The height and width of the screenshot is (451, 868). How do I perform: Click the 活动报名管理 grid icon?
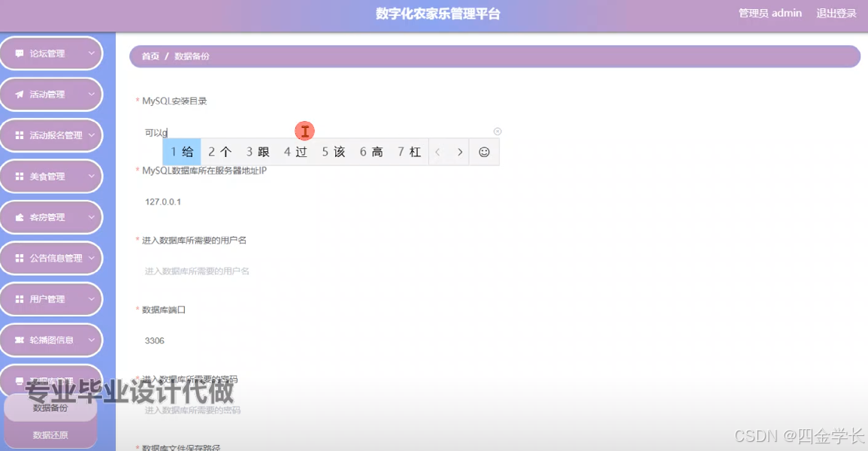pos(20,135)
